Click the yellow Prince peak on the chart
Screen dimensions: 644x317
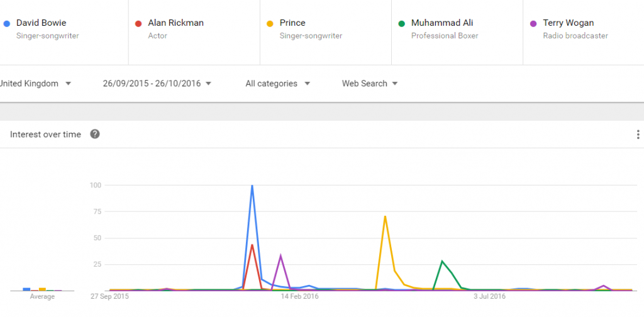[385, 216]
